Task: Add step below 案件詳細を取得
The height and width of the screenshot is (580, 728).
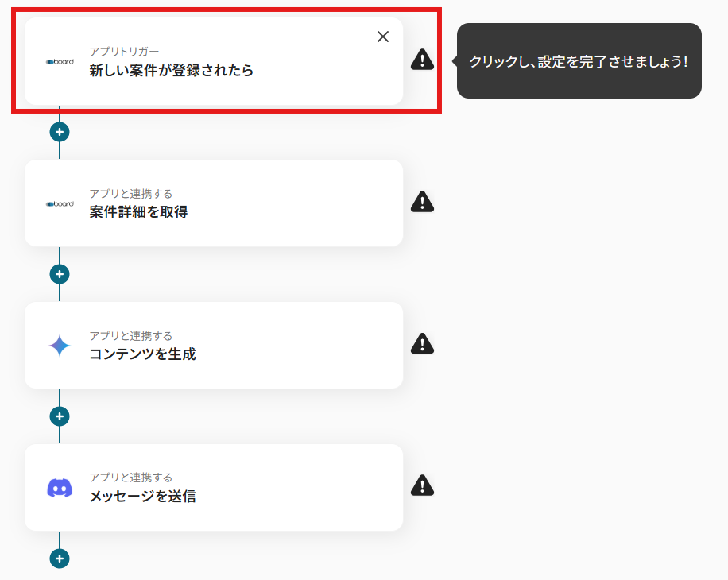Action: tap(60, 274)
